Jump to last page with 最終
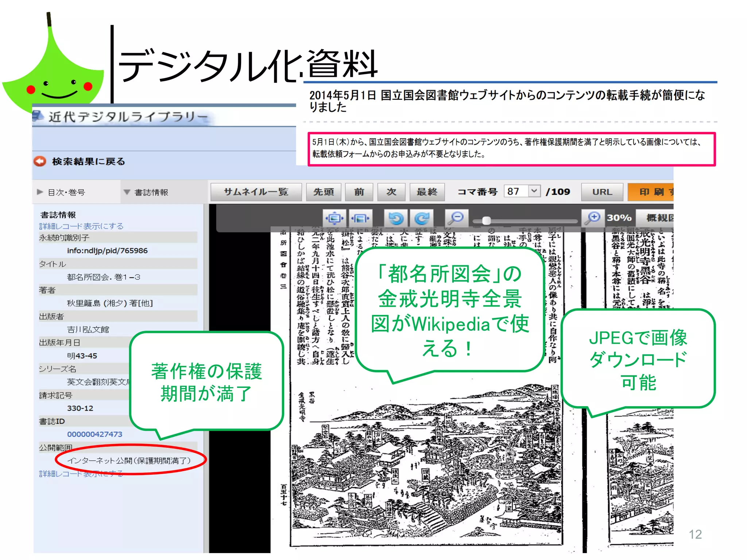This screenshot has width=747, height=560. [x=427, y=192]
